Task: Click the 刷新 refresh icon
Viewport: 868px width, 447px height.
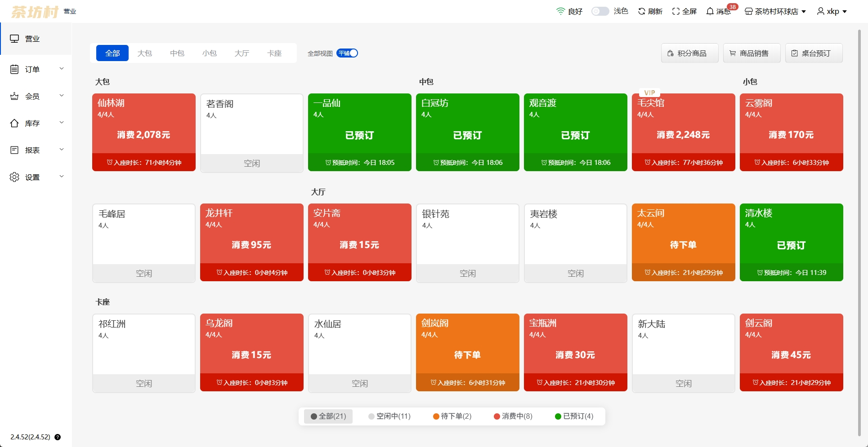Action: coord(642,11)
